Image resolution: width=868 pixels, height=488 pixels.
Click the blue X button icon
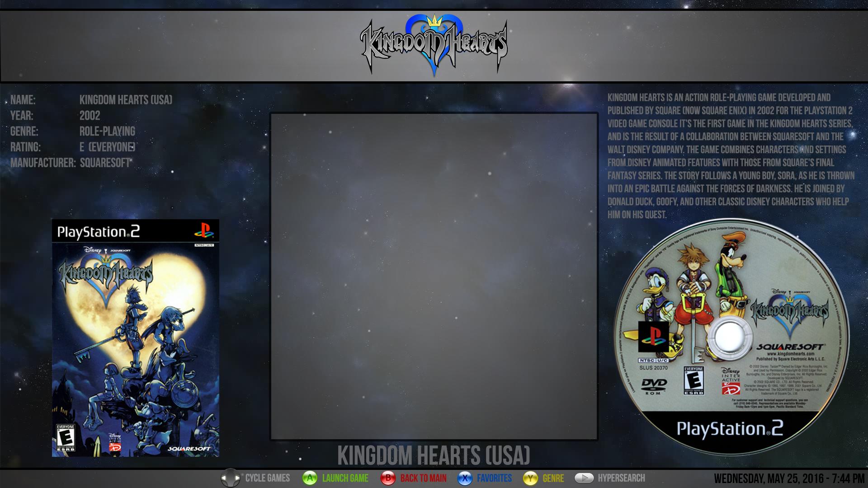pos(465,478)
